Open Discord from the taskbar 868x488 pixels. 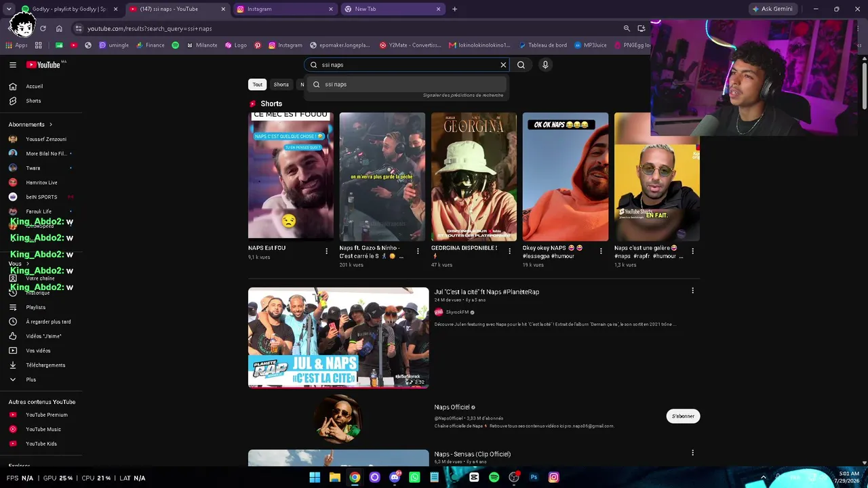point(395,478)
